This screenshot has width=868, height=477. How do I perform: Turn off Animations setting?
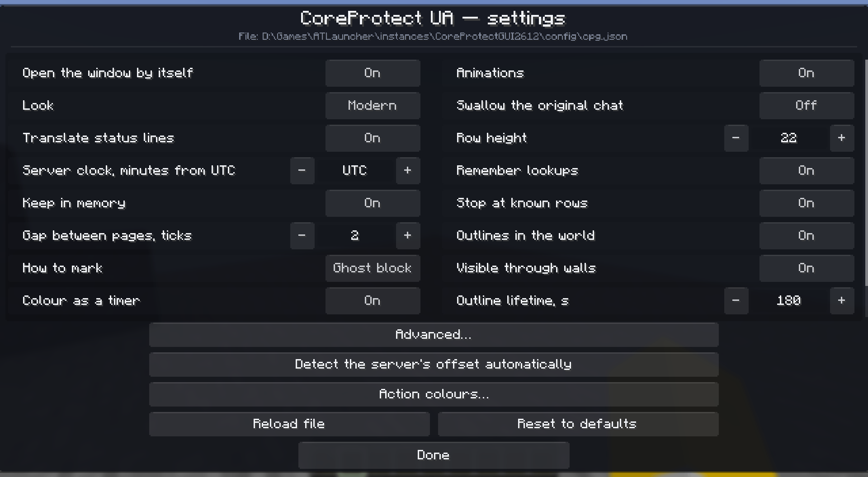[x=807, y=73]
